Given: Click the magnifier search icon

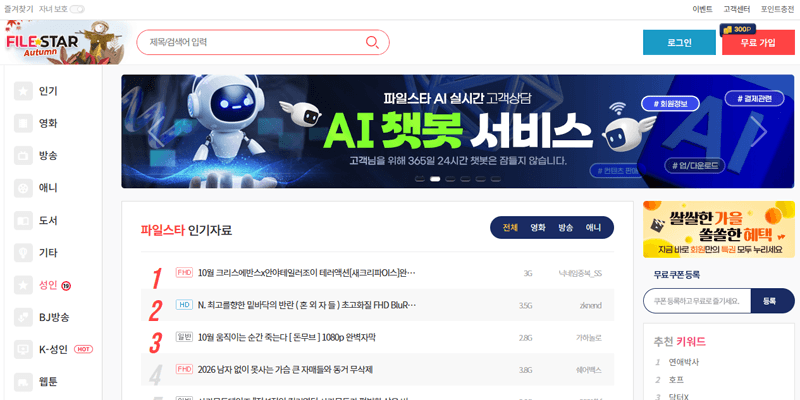Looking at the screenshot, I should pyautogui.click(x=372, y=42).
